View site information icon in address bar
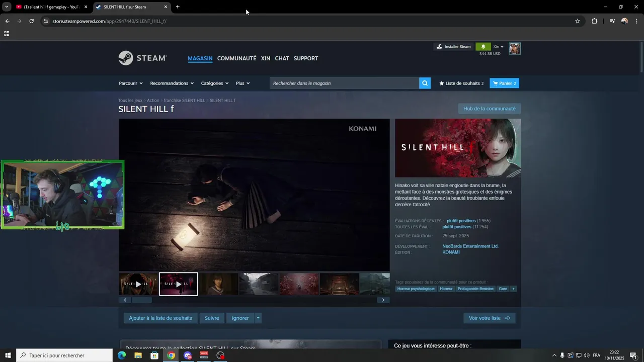Screen dimensions: 644x362 point(46,21)
